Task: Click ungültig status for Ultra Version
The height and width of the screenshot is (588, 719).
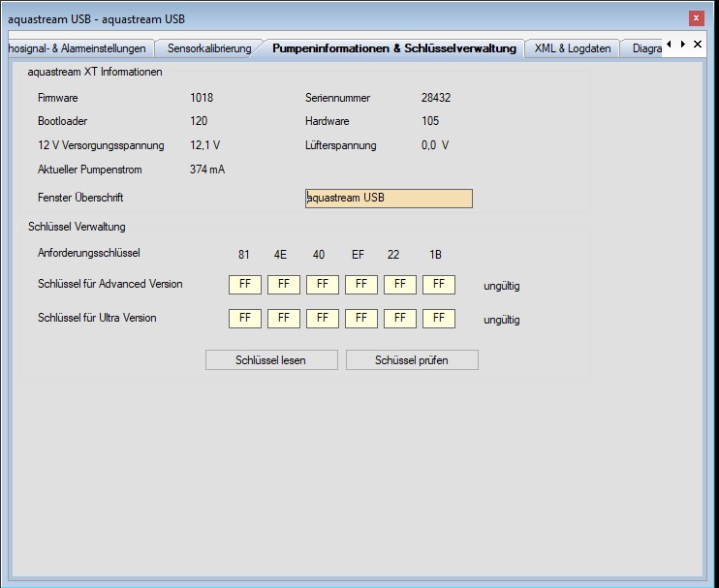Action: pos(502,320)
